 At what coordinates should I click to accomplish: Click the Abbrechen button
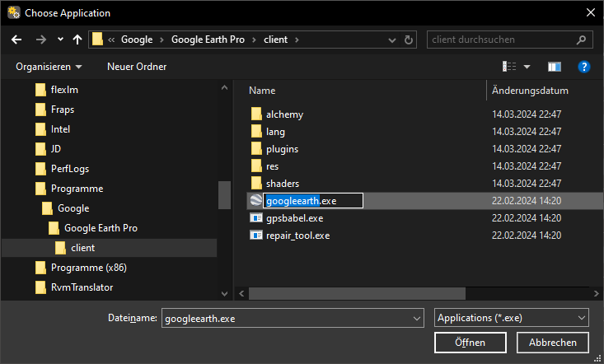tap(552, 343)
